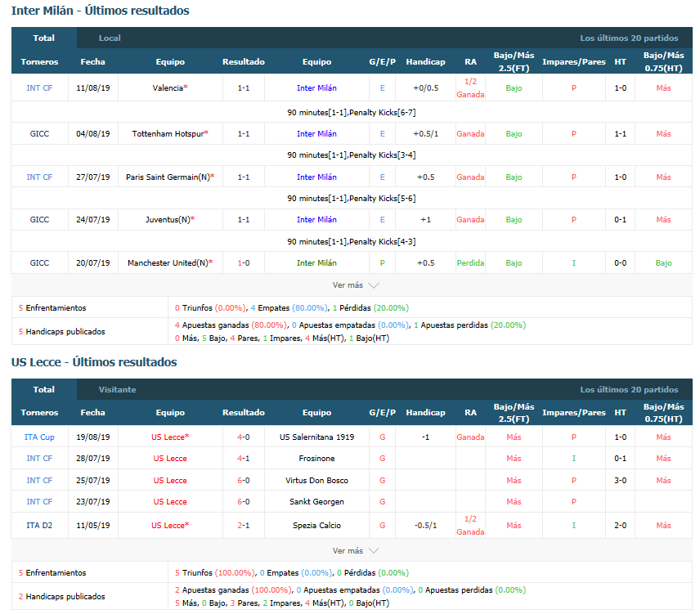Open INT CF tournament link for Valencia match
This screenshot has width=700, height=614.
point(39,88)
